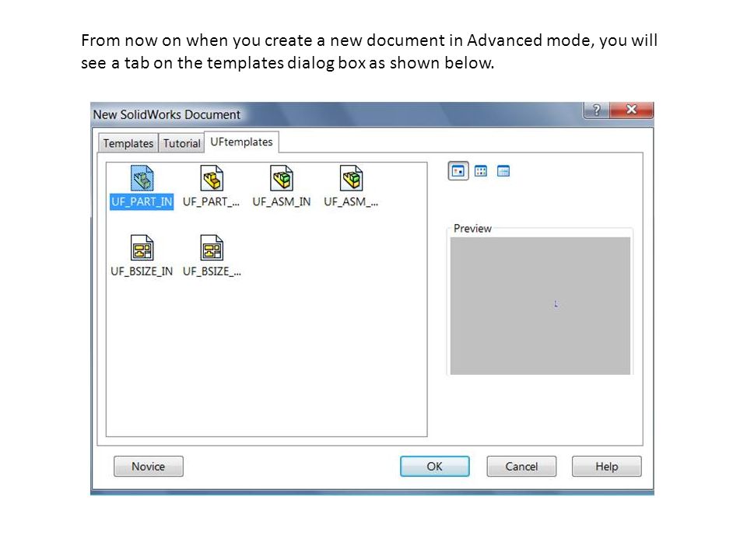Viewport: 747px width, 560px height.
Task: Switch to large icons view
Action: [x=458, y=171]
